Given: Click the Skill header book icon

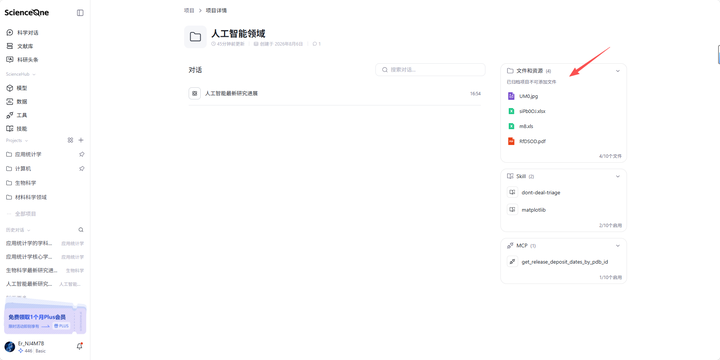Looking at the screenshot, I should pyautogui.click(x=510, y=176).
